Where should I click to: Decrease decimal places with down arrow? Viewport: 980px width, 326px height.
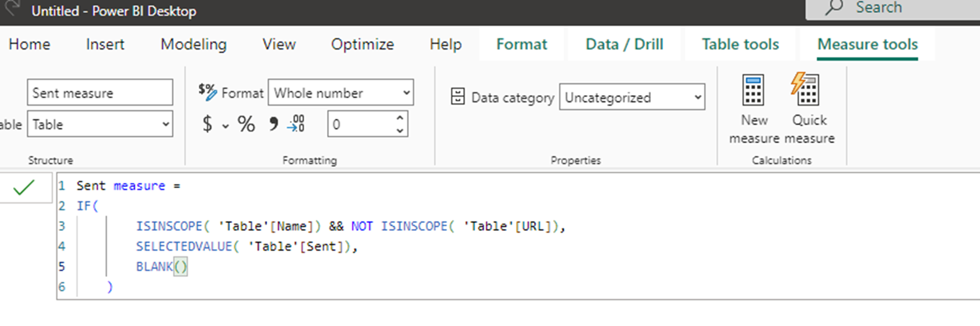(400, 130)
